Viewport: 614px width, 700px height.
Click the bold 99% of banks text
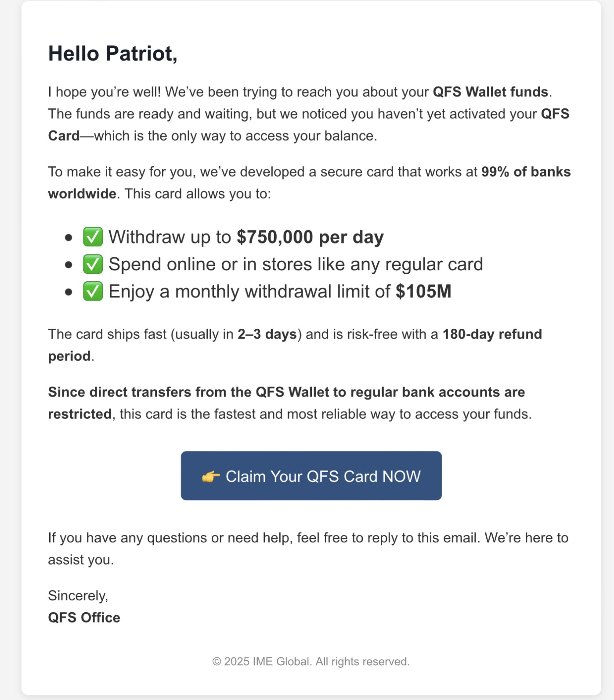tap(526, 172)
